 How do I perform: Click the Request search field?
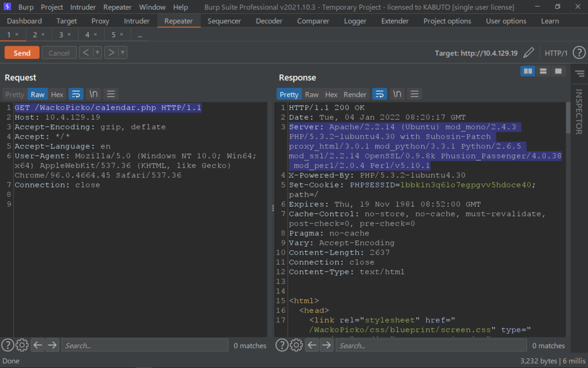[x=145, y=345]
